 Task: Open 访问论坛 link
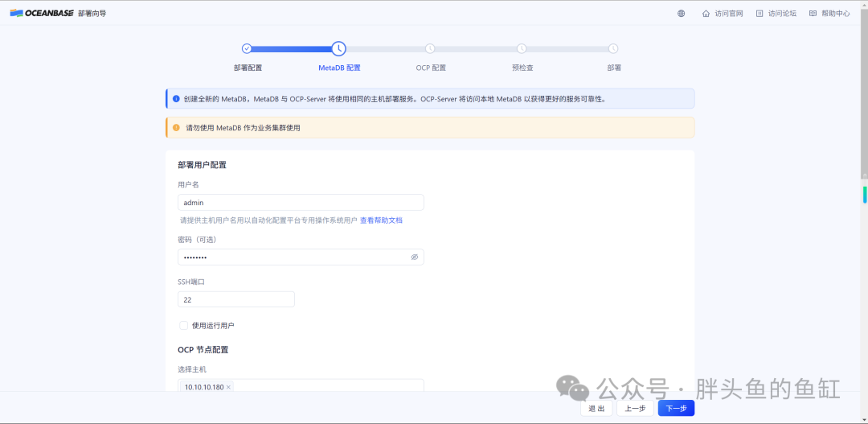[782, 14]
